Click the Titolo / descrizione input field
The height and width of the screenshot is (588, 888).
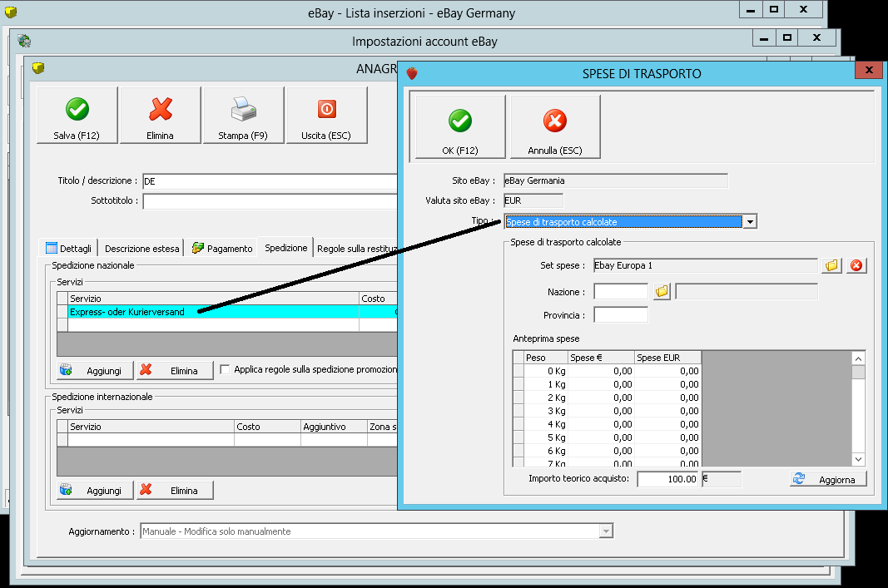[x=270, y=181]
